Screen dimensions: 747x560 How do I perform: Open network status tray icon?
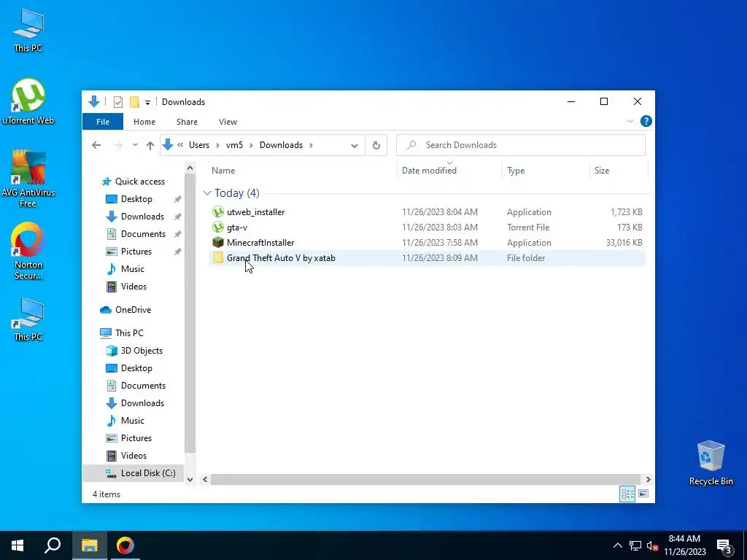coord(635,545)
